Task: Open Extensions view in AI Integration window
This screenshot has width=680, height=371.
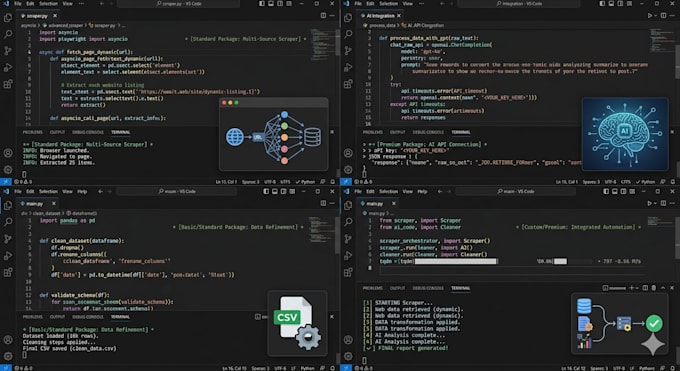Action: coord(348,84)
